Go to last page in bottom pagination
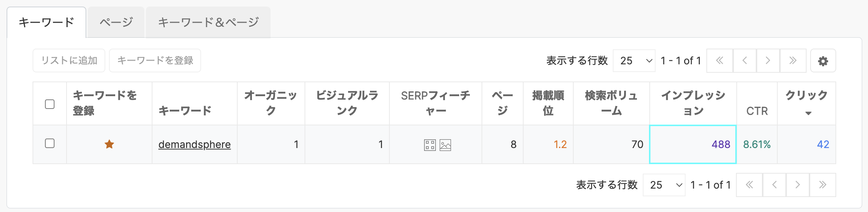 pos(823,185)
